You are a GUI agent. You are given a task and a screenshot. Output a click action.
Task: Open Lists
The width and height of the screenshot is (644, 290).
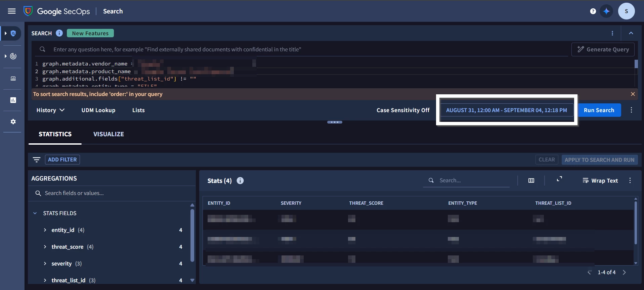tap(138, 110)
